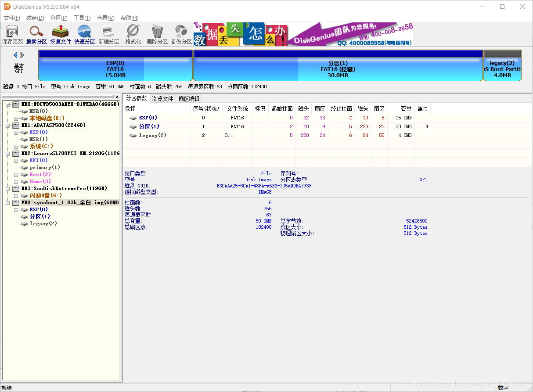Click the 保存更改 (Save Changes) toolbar icon
Image resolution: width=533 pixels, height=392 pixels.
point(12,34)
